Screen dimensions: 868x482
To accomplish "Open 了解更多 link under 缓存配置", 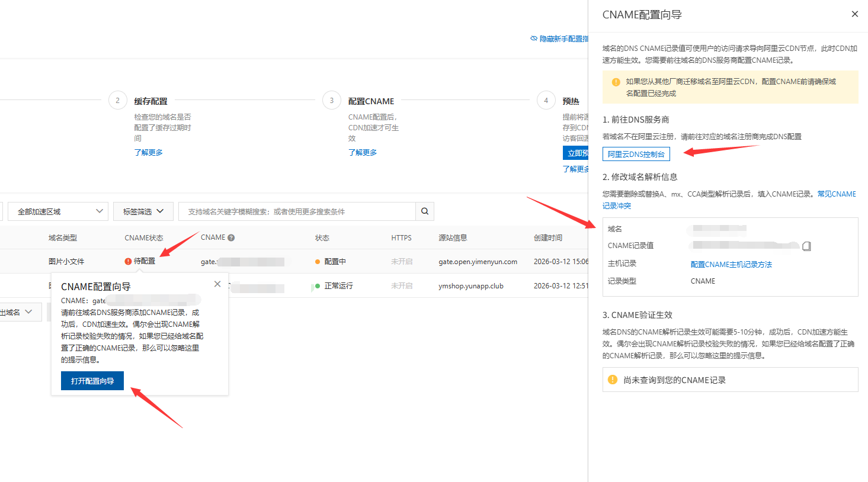I will tap(148, 153).
